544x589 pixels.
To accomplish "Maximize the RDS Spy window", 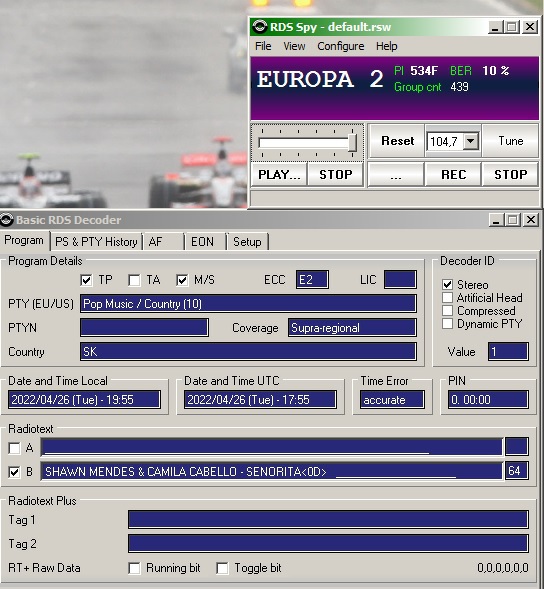I will 511,27.
